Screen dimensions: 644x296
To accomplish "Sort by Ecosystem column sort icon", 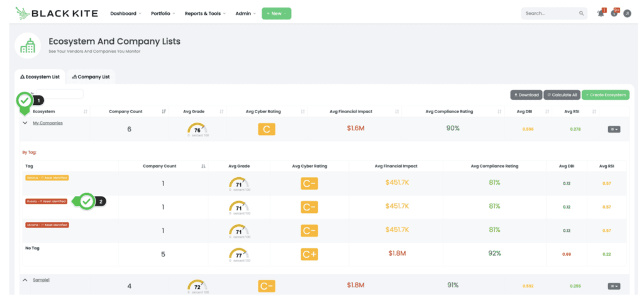I will (x=86, y=112).
